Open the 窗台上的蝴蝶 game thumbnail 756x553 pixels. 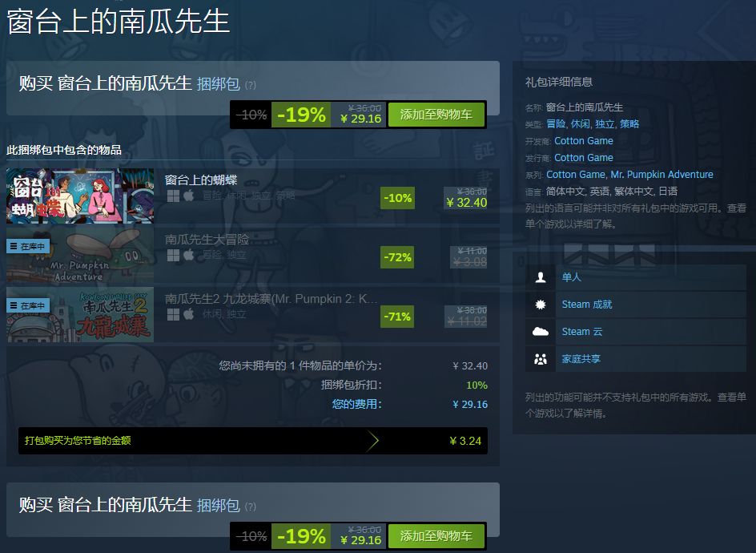point(80,196)
